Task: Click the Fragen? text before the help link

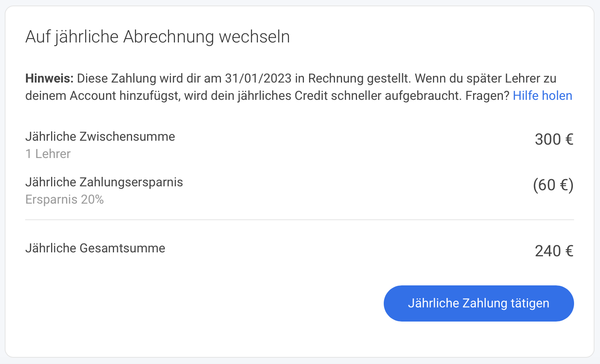Action: pos(488,96)
